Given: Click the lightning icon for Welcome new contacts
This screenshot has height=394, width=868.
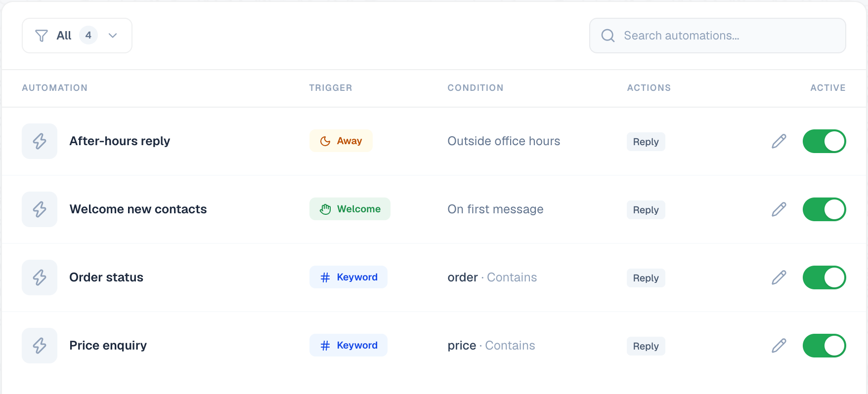Looking at the screenshot, I should coord(40,209).
